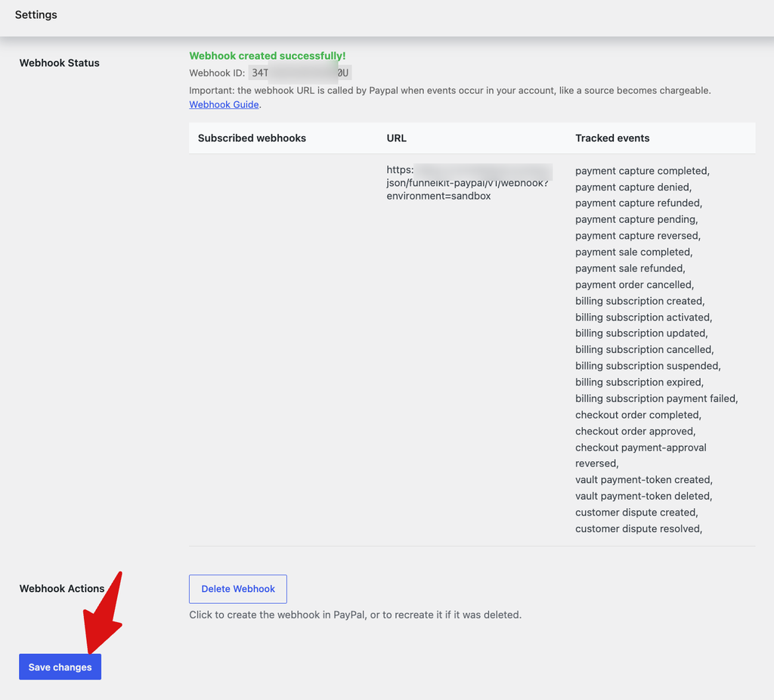Select 'payment capture refunded' event text
The width and height of the screenshot is (774, 700).
(x=639, y=203)
